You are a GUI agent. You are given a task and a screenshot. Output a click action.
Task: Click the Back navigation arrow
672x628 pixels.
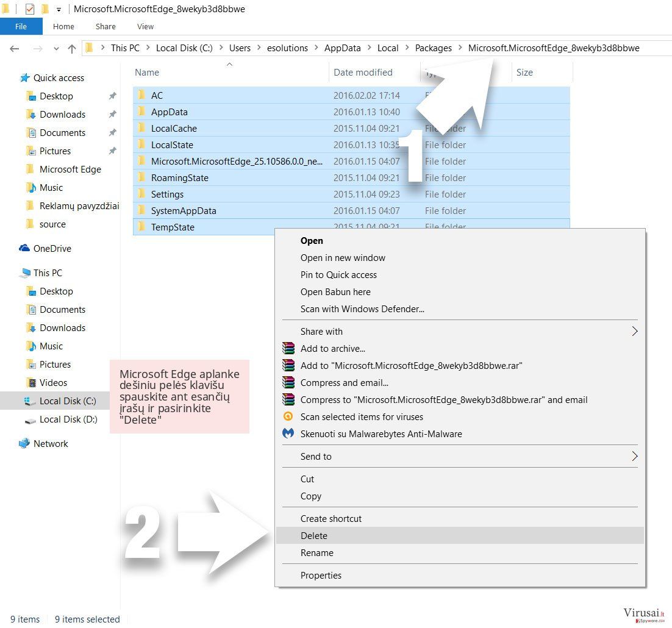[x=15, y=48]
